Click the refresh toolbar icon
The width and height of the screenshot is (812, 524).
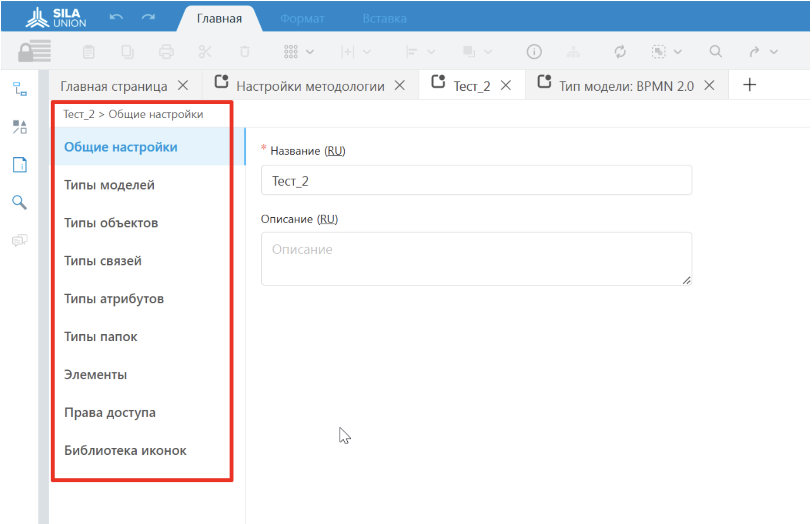[x=620, y=52]
